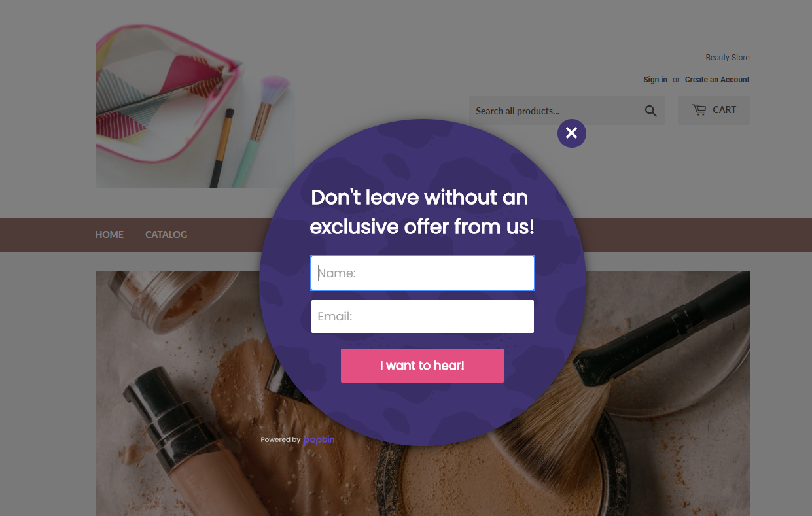
Task: Click the shopping cart icon
Action: tap(699, 110)
